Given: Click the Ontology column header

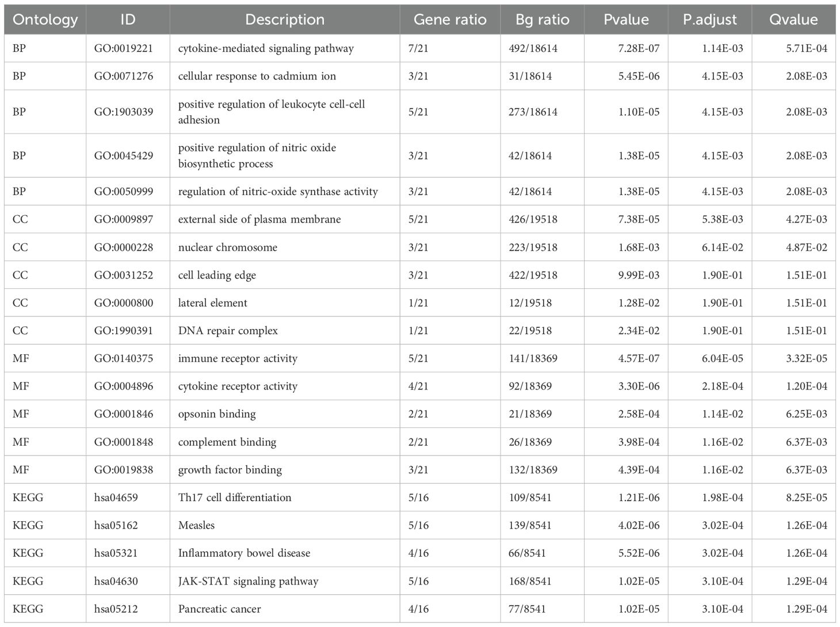Looking at the screenshot, I should pos(45,20).
